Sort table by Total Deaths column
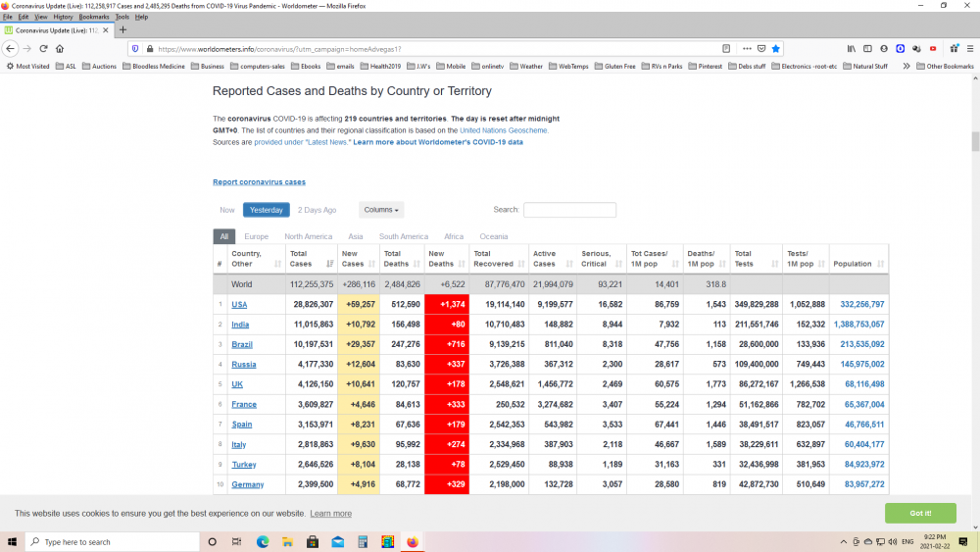 402,259
